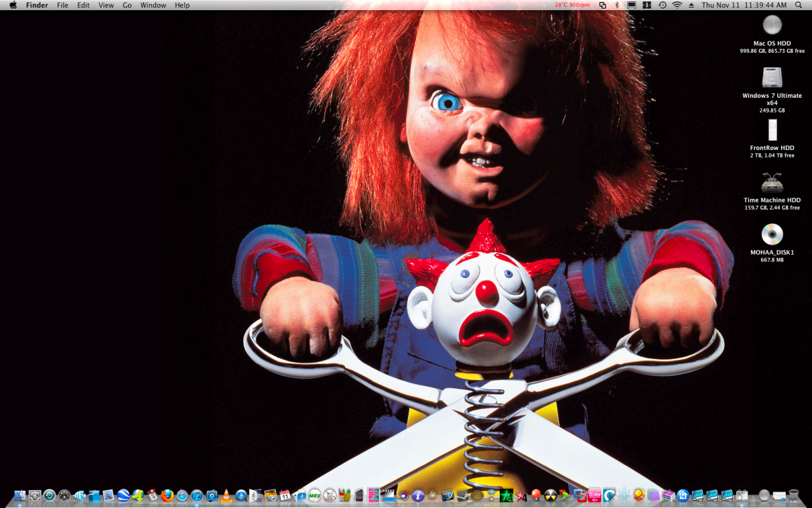Open the Wi-Fi status menu
Image resolution: width=812 pixels, height=508 pixels.
[x=677, y=5]
